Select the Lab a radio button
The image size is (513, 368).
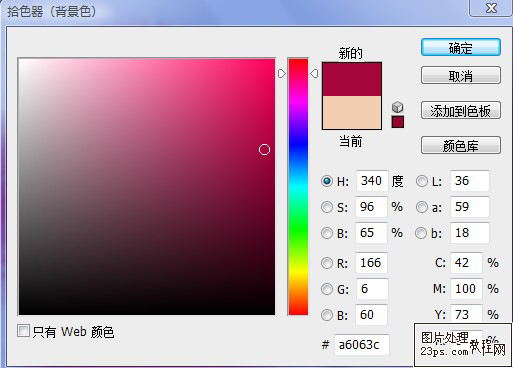coord(422,207)
